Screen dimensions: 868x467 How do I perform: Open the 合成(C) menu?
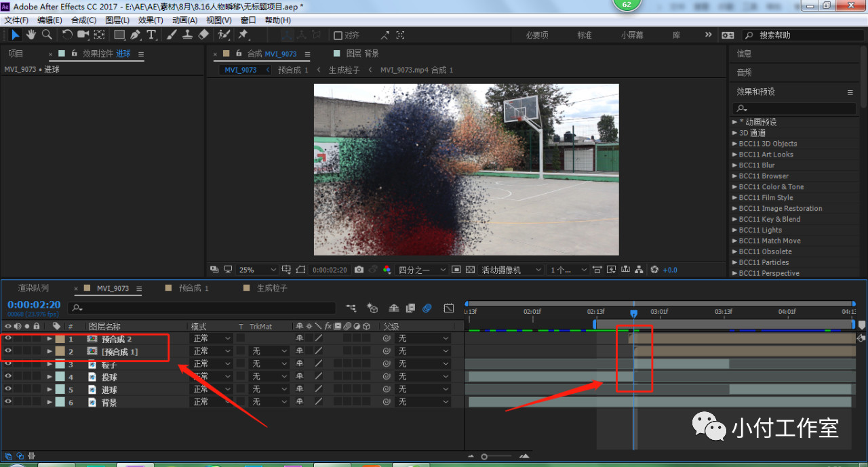[x=83, y=20]
